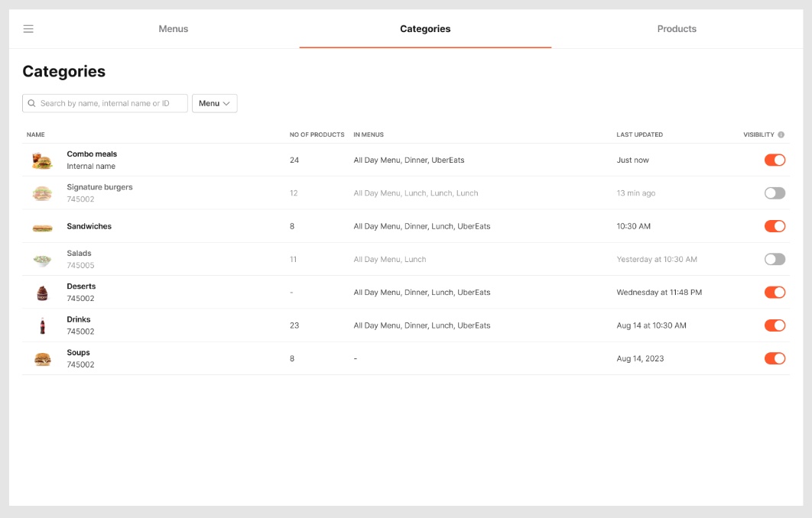Switch to the Menus tab
This screenshot has height=518, width=812.
click(x=174, y=29)
